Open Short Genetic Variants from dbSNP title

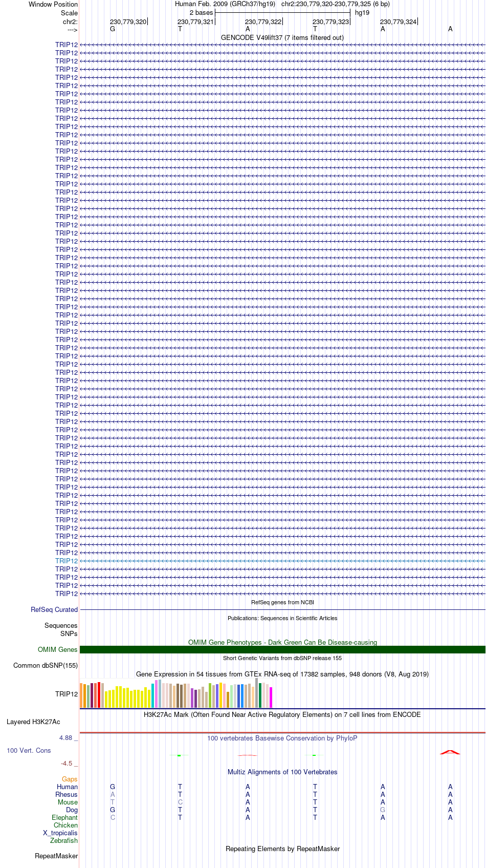[x=282, y=658]
